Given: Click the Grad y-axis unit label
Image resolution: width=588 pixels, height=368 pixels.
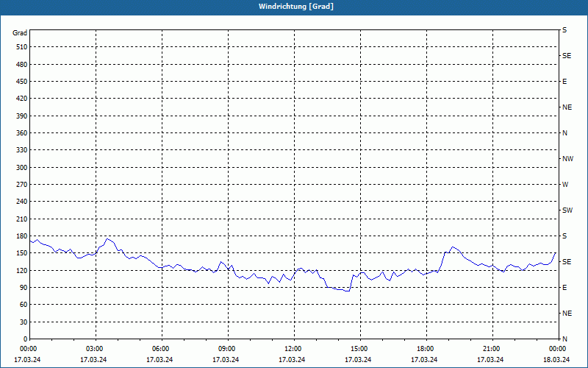Looking at the screenshot, I should pos(20,32).
